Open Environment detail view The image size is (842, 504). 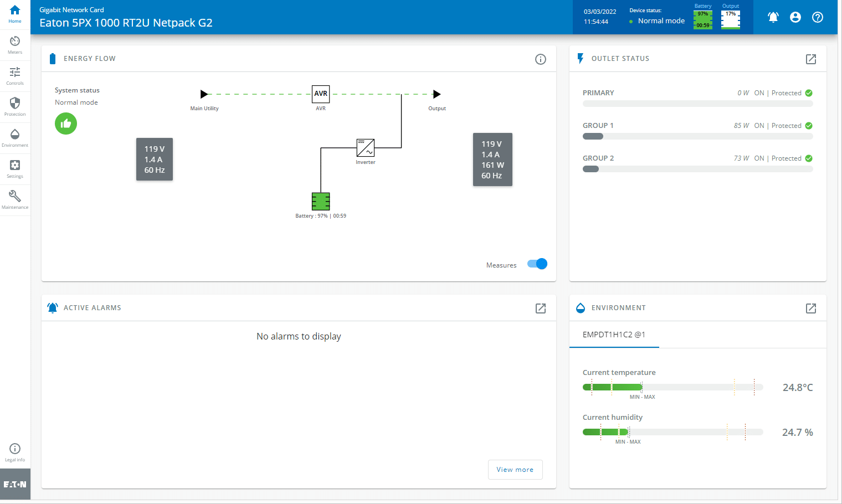pyautogui.click(x=811, y=308)
